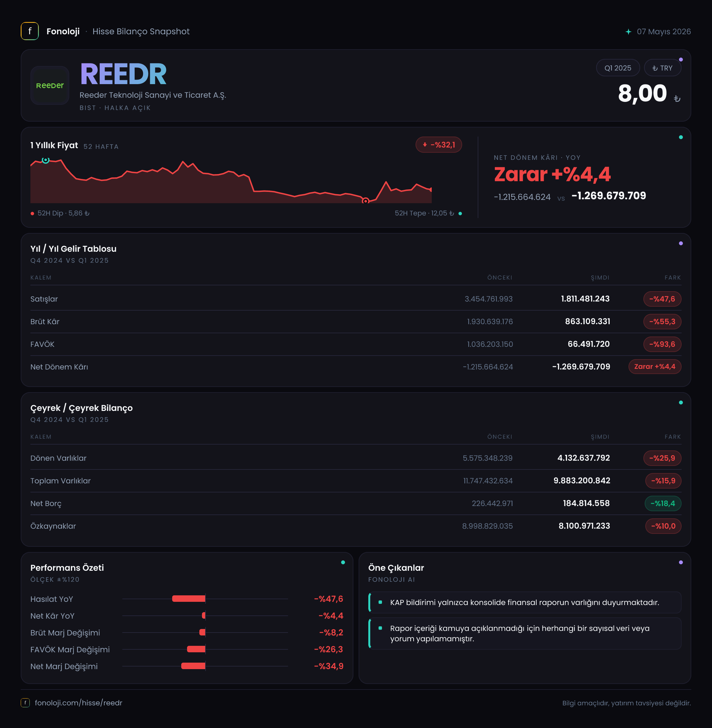Image resolution: width=712 pixels, height=728 pixels.
Task: Click current equity value 8.100.971.233
Action: click(584, 526)
